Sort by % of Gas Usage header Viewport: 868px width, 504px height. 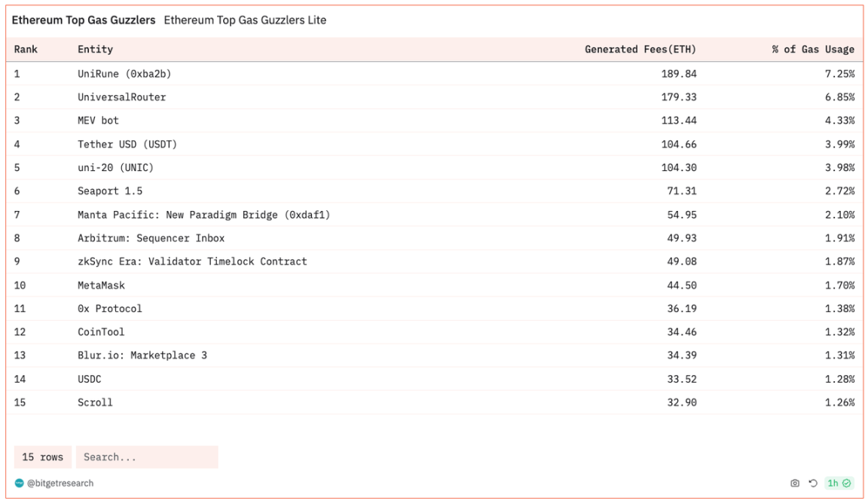[813, 50]
